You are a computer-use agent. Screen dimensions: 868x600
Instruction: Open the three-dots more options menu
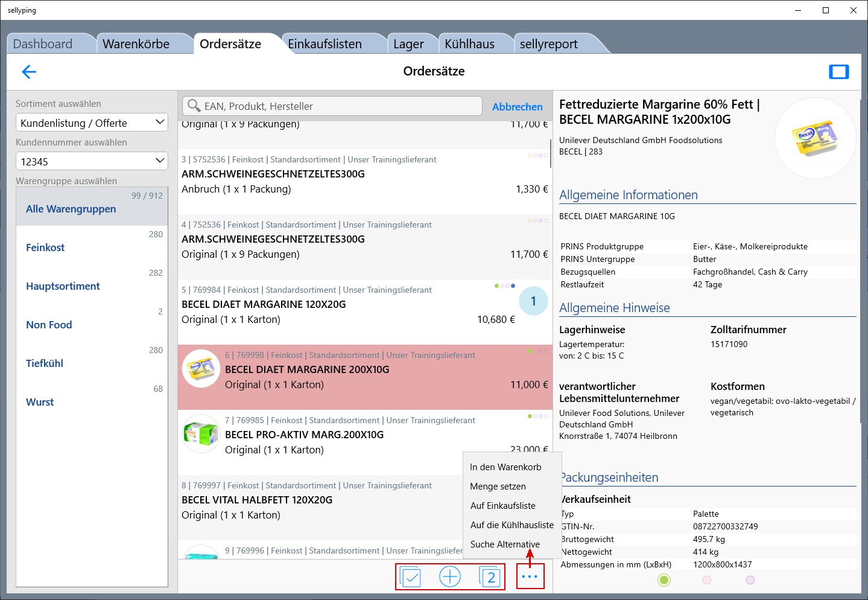[x=530, y=577]
